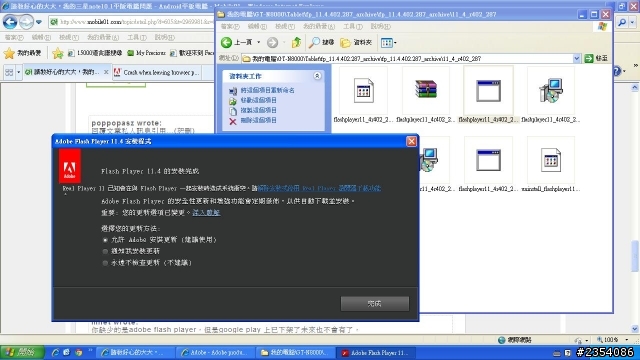
Task: Select the 永遠不檢查更新 (不建議) radio option
Action: coord(105,263)
